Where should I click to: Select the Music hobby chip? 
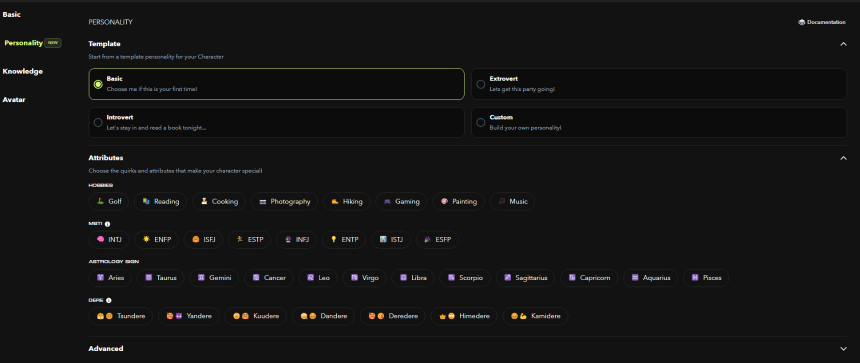tap(512, 201)
